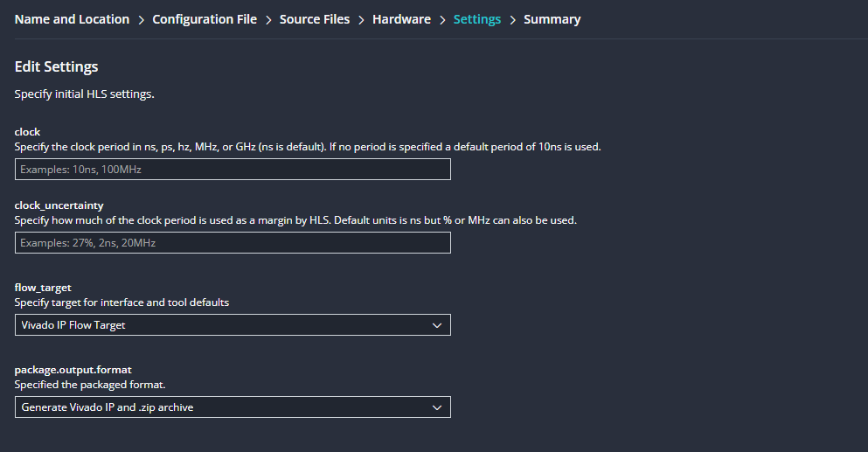
Task: Click the Edit Settings heading
Action: (57, 66)
